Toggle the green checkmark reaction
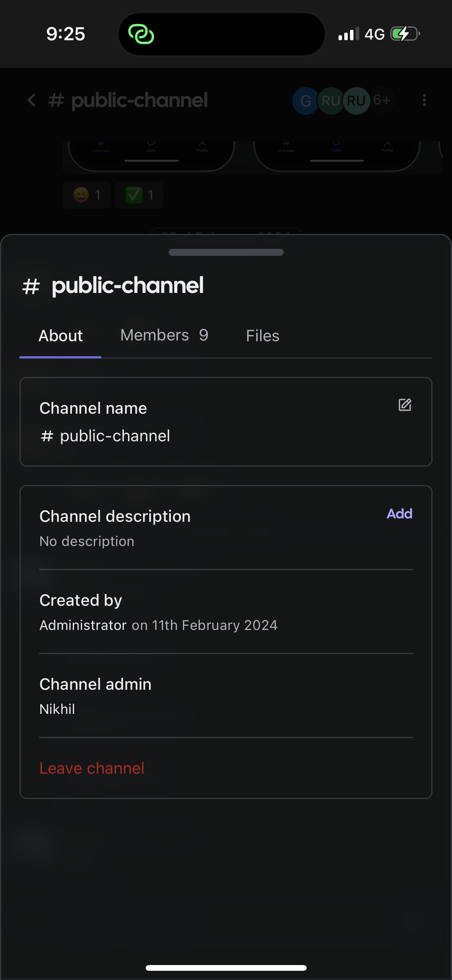 pos(139,195)
